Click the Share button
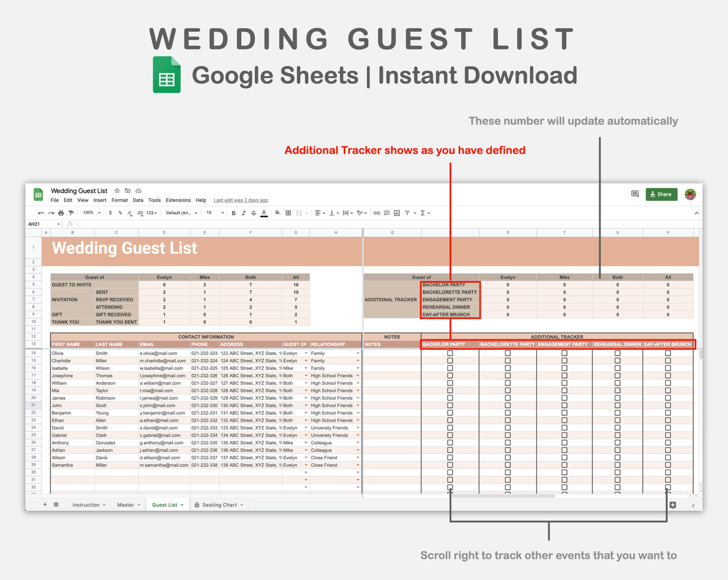Image resolution: width=728 pixels, height=580 pixels. [661, 194]
